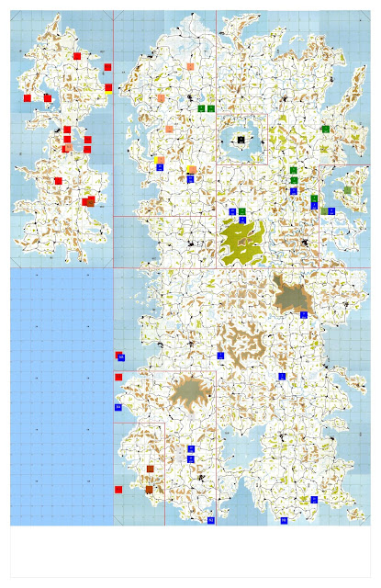Select the lone green counter in the northeast region

[326, 129]
